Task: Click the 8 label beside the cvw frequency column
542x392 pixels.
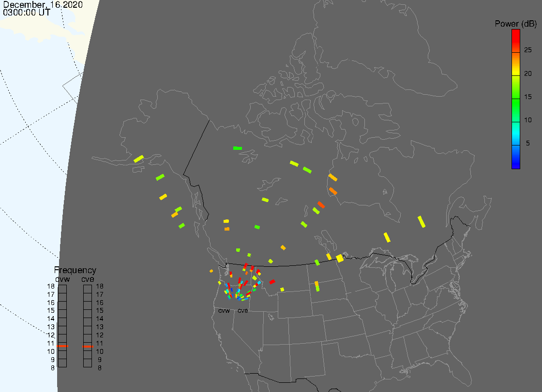Action: point(53,368)
